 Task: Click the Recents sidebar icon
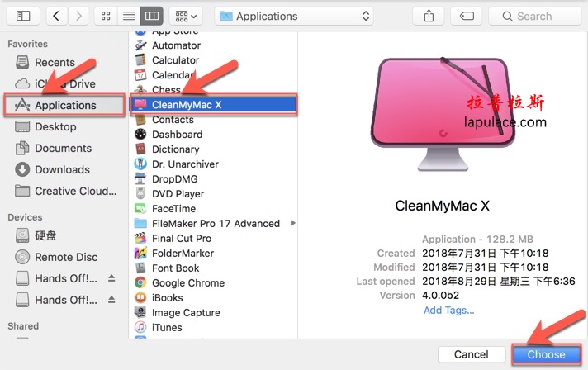point(22,62)
